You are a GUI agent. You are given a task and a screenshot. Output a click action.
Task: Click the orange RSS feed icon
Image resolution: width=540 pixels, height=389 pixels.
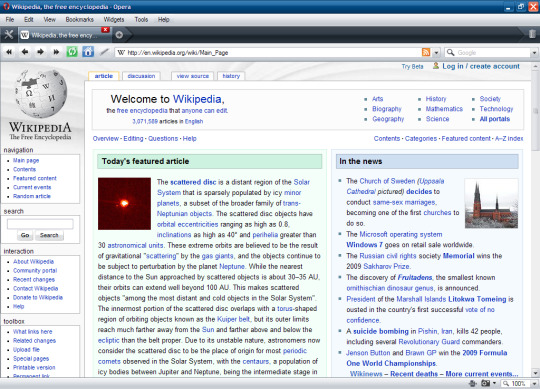click(426, 52)
